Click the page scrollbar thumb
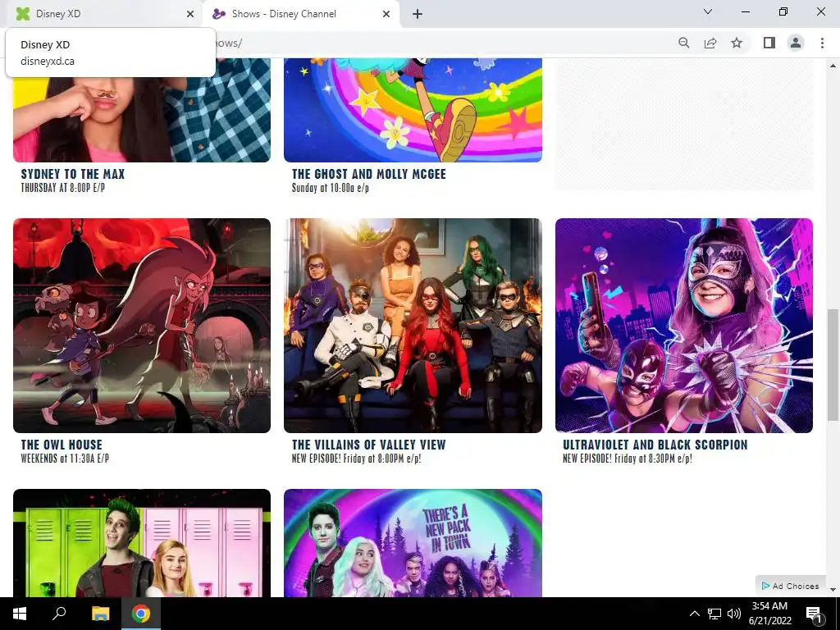 [x=833, y=365]
